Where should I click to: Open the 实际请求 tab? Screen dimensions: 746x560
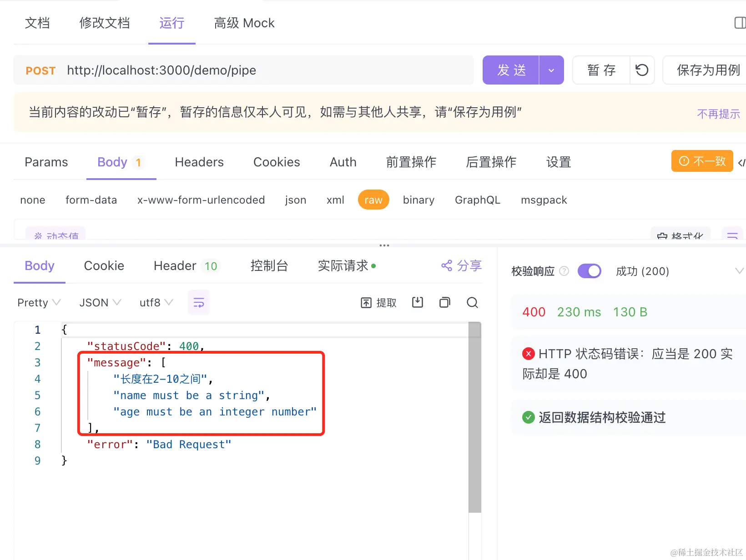point(347,266)
